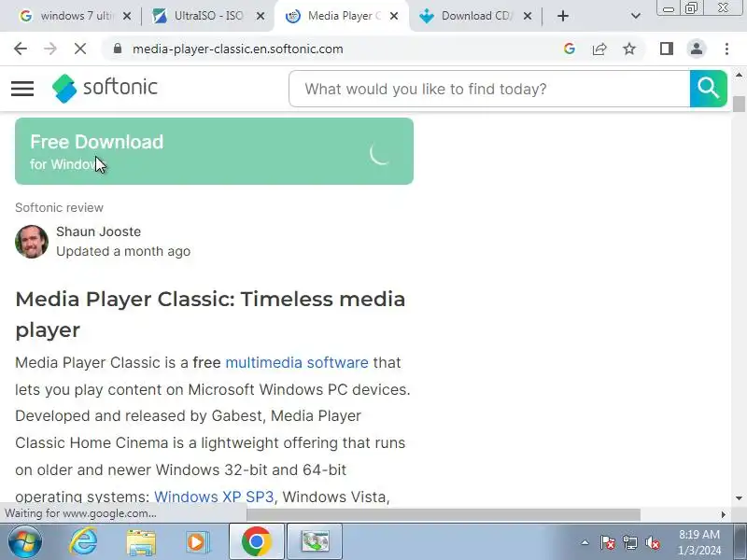Click the vertical scrollbar up arrow
Image resolution: width=747 pixels, height=560 pixels.
click(739, 76)
